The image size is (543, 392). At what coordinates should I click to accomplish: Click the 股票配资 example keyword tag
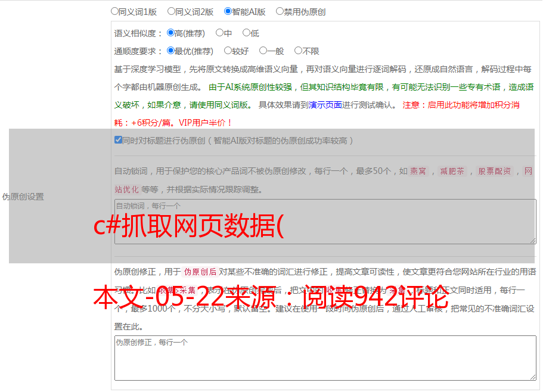pyautogui.click(x=495, y=171)
